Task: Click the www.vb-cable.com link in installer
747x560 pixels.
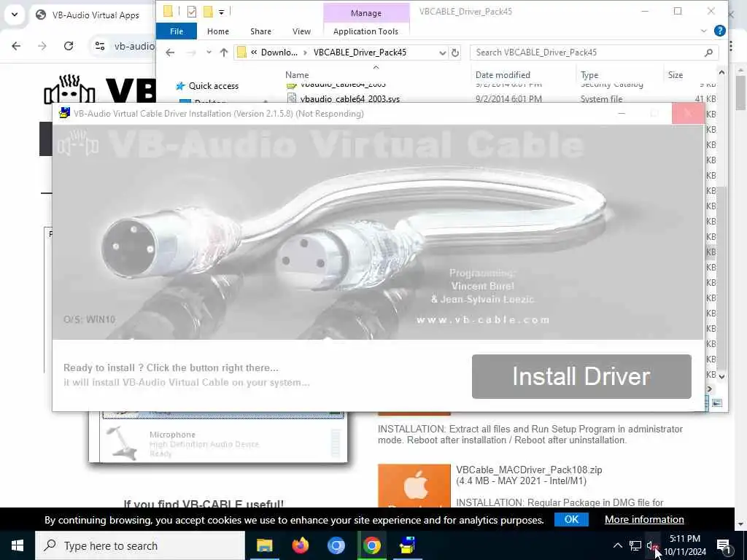Action: [x=483, y=319]
